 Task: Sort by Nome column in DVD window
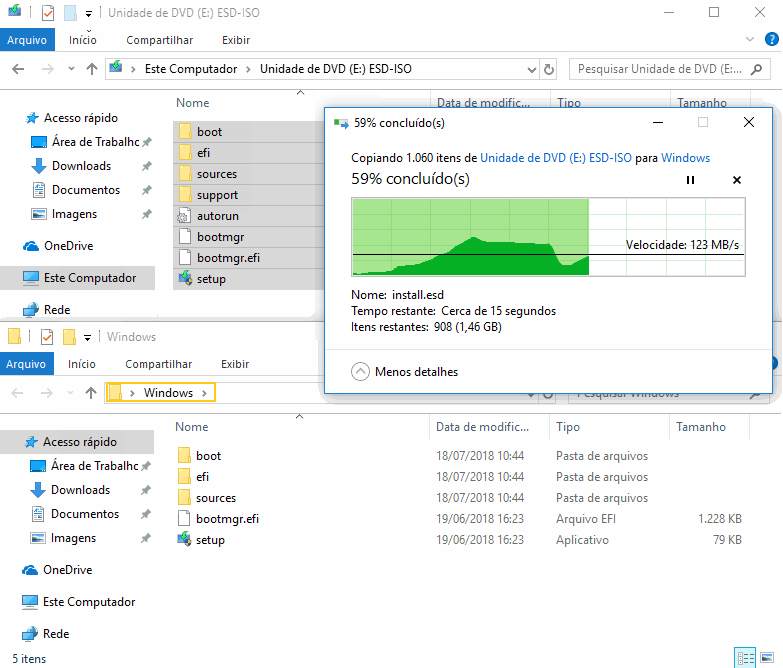(193, 103)
